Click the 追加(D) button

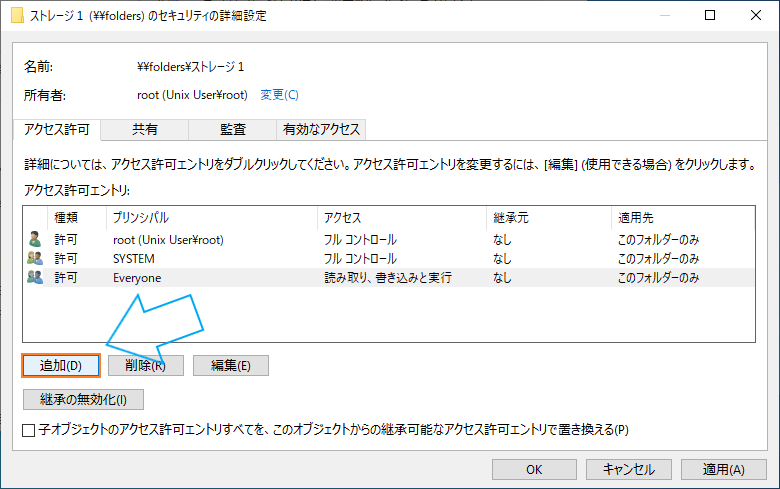[x=61, y=366]
